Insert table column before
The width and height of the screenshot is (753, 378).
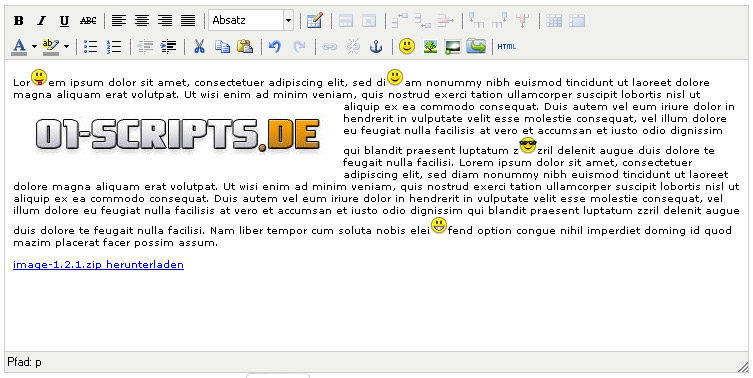(x=476, y=21)
